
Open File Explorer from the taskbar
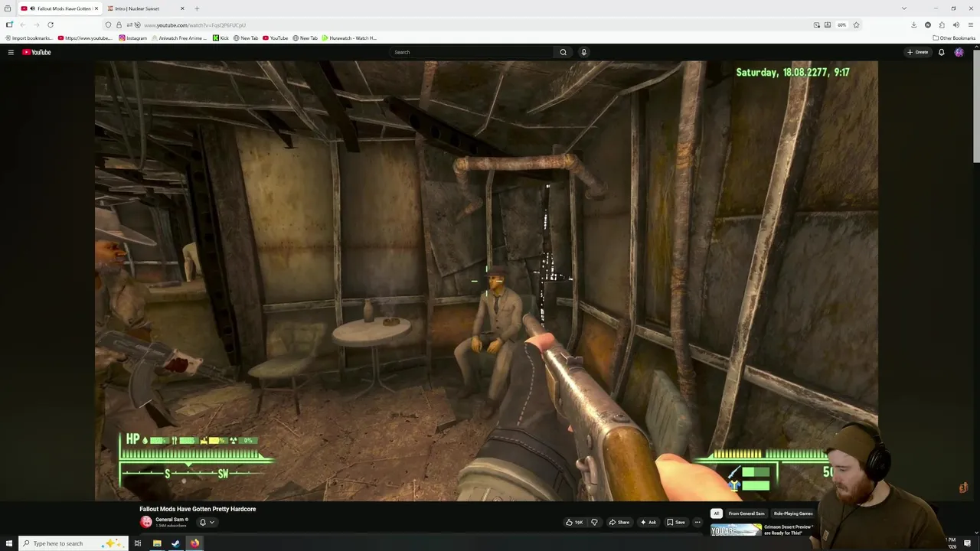[157, 543]
